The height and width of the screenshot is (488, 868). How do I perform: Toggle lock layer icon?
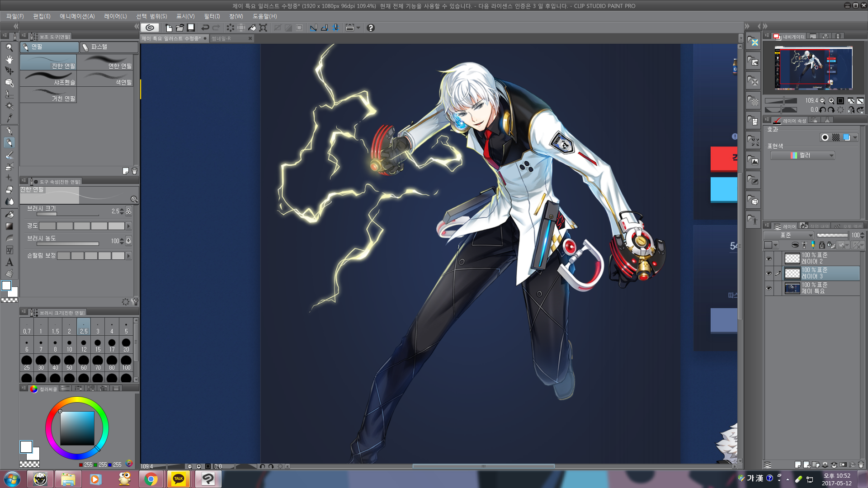(822, 245)
